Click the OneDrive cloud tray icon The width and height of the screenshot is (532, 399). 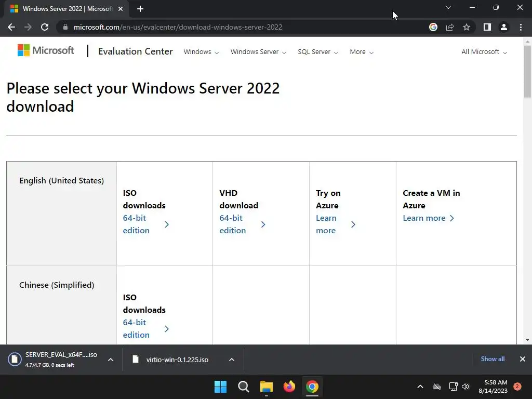[x=437, y=387]
